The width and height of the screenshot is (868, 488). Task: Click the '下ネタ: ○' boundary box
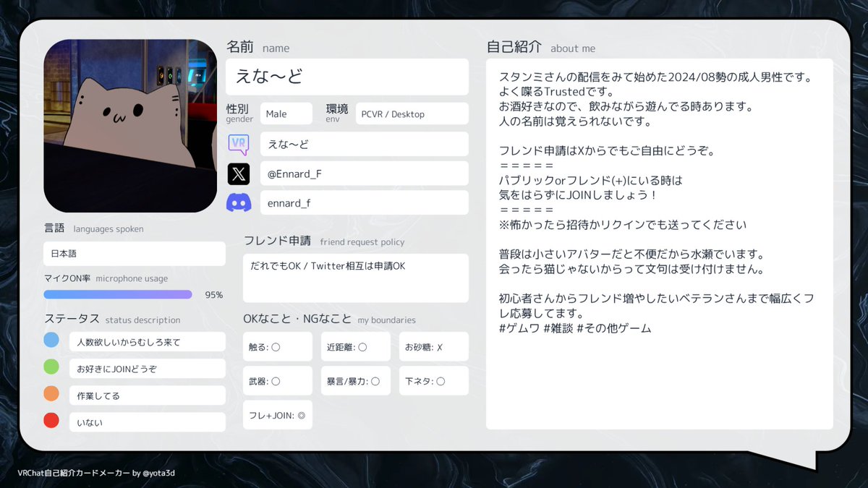point(434,380)
